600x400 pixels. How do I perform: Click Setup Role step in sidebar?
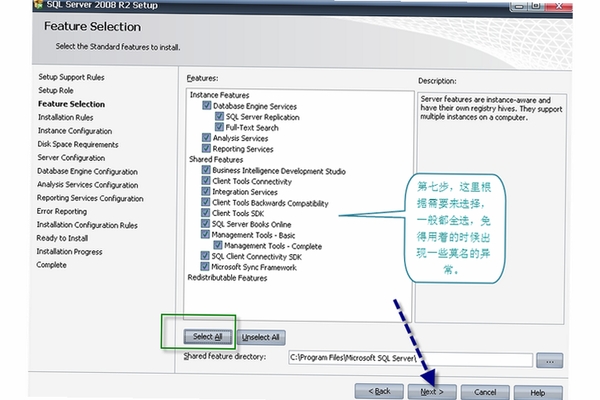tap(56, 90)
